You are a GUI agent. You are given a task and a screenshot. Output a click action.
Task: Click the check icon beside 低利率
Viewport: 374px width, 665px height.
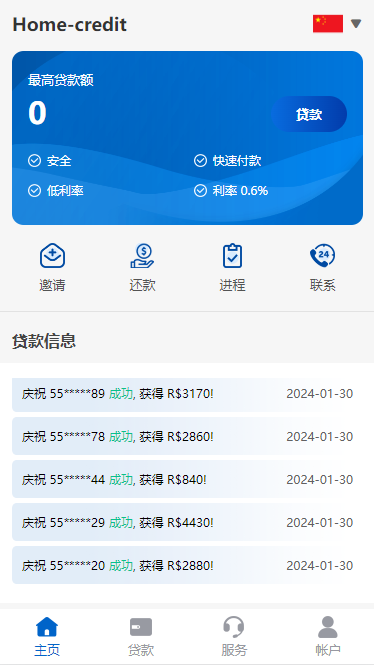[34, 191]
